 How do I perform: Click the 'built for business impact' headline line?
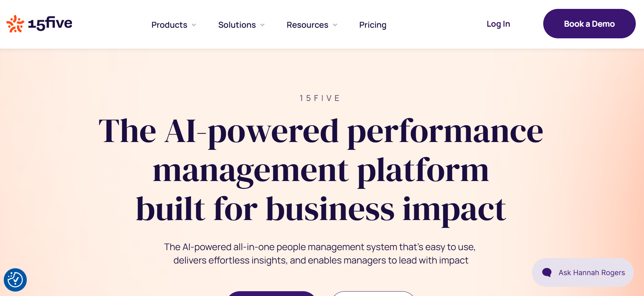tap(321, 209)
